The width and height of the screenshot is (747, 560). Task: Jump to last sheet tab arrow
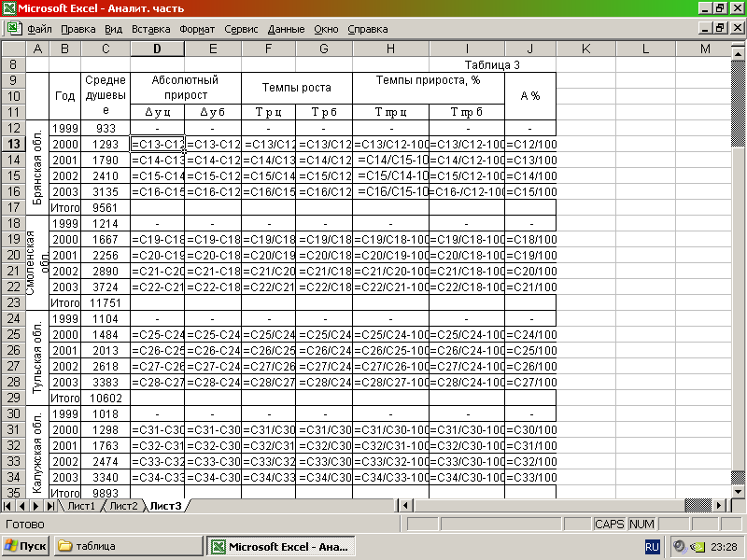pyautogui.click(x=50, y=506)
